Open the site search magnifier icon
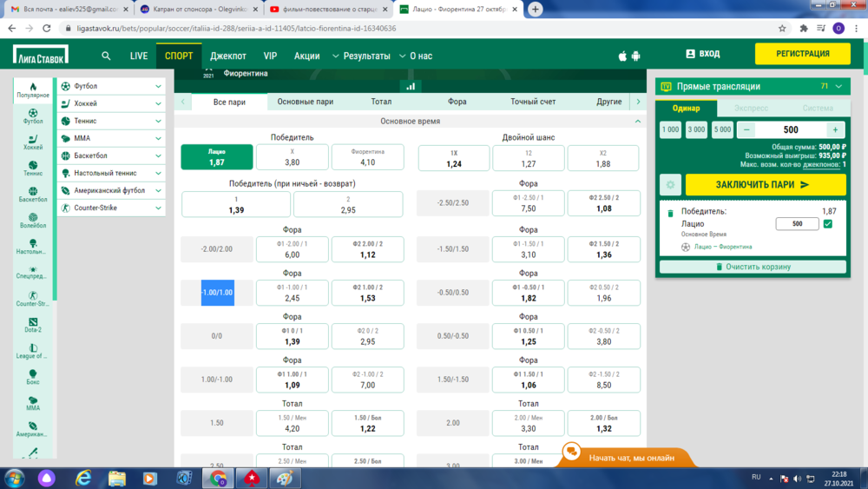 tap(106, 56)
